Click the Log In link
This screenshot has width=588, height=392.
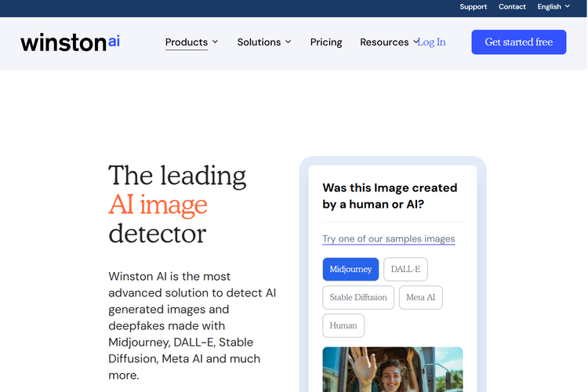pyautogui.click(x=432, y=42)
